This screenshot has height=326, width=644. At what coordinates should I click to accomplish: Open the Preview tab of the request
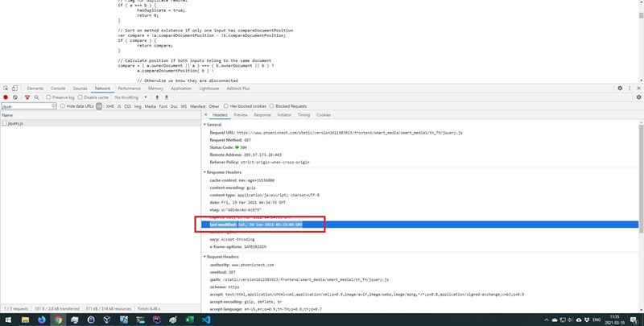tap(241, 115)
